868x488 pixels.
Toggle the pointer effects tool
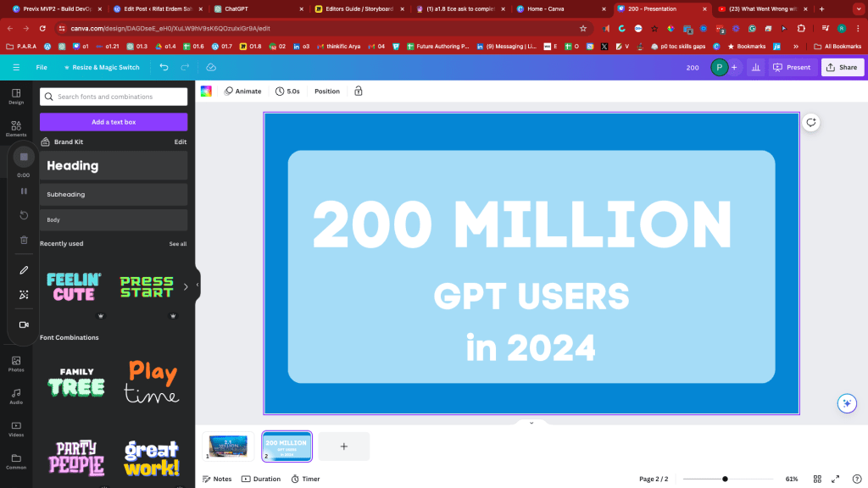pyautogui.click(x=24, y=295)
